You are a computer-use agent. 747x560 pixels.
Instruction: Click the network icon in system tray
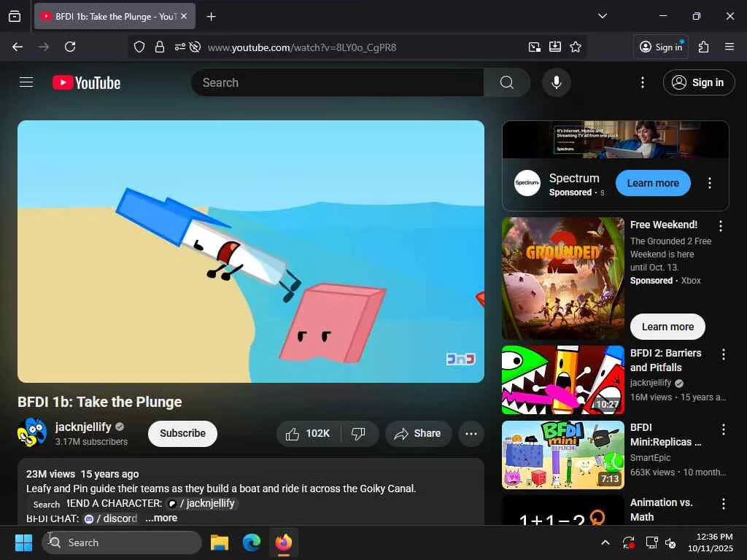click(x=651, y=542)
